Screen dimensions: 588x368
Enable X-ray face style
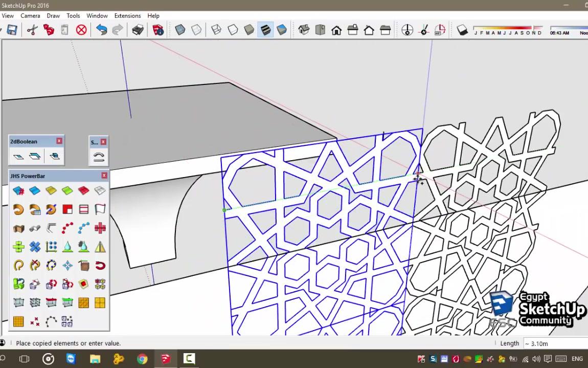(x=180, y=30)
